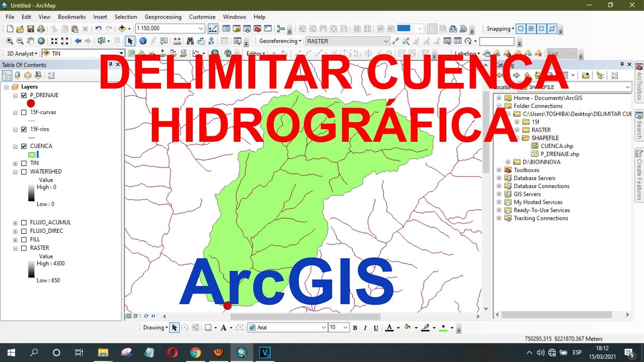This screenshot has width=644, height=362.
Task: Turn on the WATERSHED layer checkbox
Action: pos(24,172)
